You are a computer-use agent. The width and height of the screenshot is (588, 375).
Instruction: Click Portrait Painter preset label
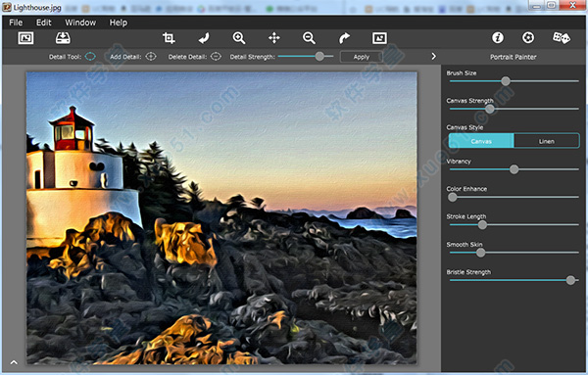(x=513, y=57)
